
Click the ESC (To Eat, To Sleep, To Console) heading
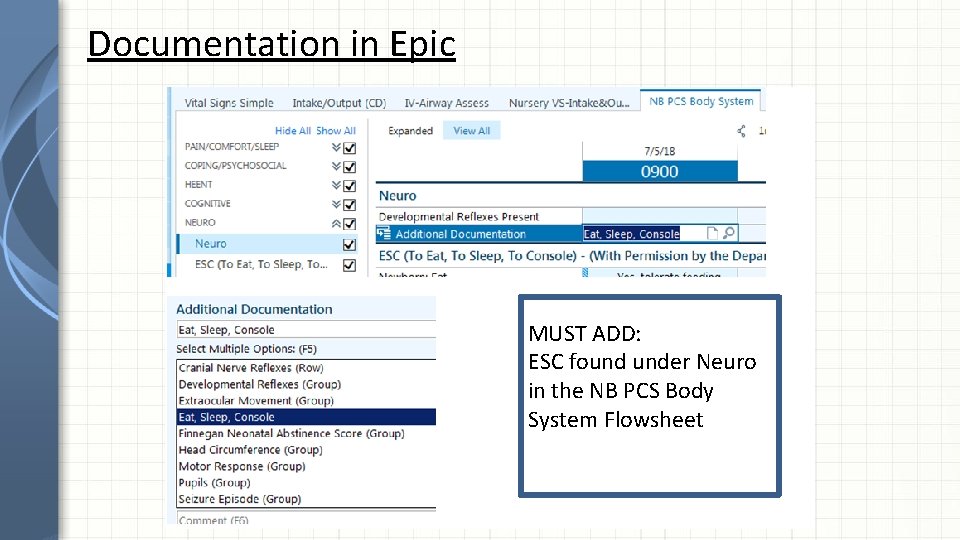point(572,256)
